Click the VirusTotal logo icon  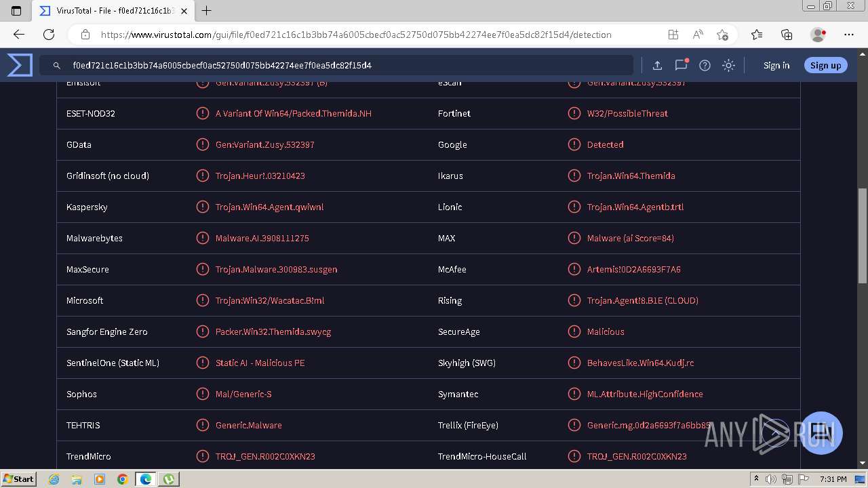coord(20,65)
